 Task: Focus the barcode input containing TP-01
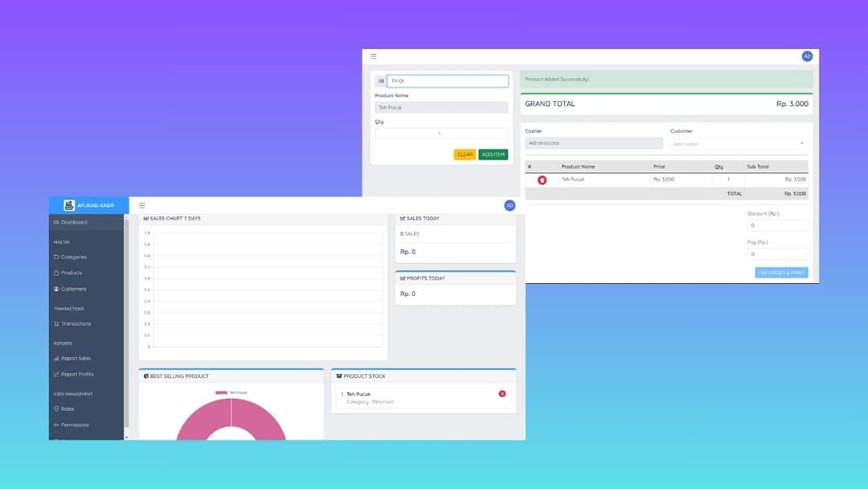tap(448, 81)
